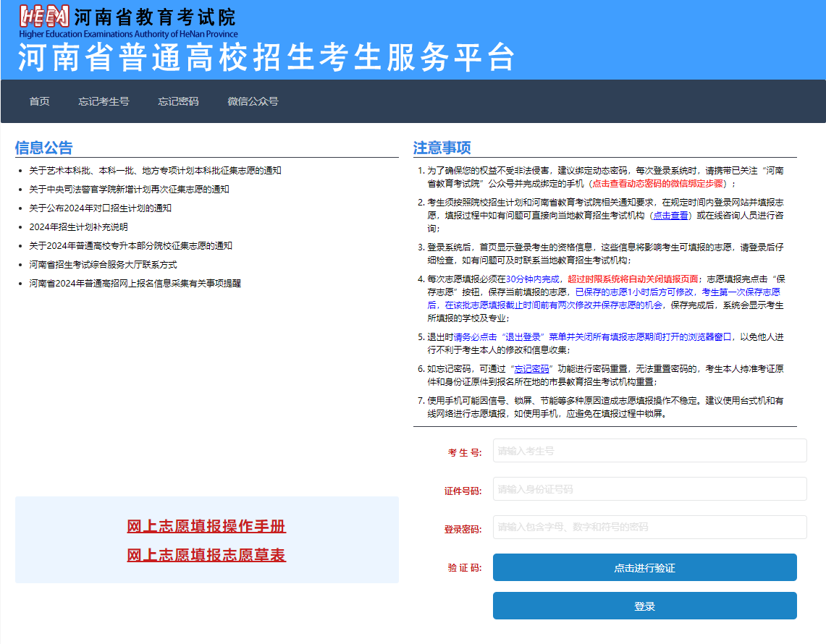Open the 首页 navigation menu item
Viewport: 826px width, 644px height.
pyautogui.click(x=40, y=101)
